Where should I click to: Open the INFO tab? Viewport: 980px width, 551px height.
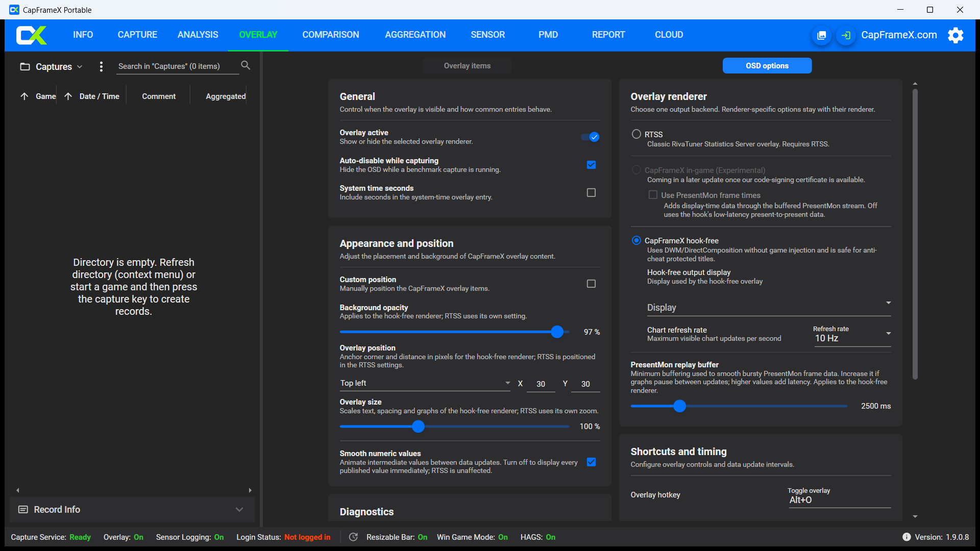pos(83,35)
